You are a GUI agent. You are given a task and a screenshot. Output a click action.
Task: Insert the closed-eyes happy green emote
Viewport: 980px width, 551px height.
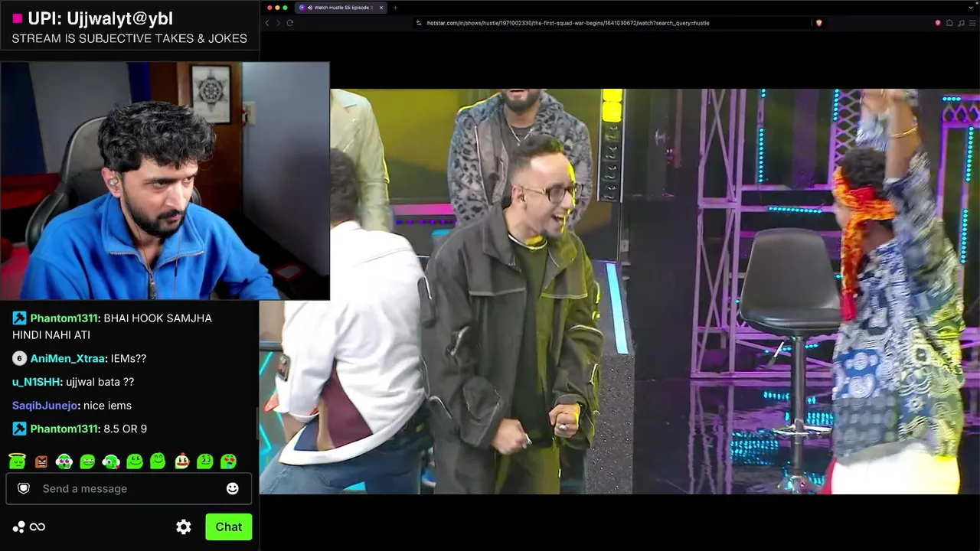point(158,461)
